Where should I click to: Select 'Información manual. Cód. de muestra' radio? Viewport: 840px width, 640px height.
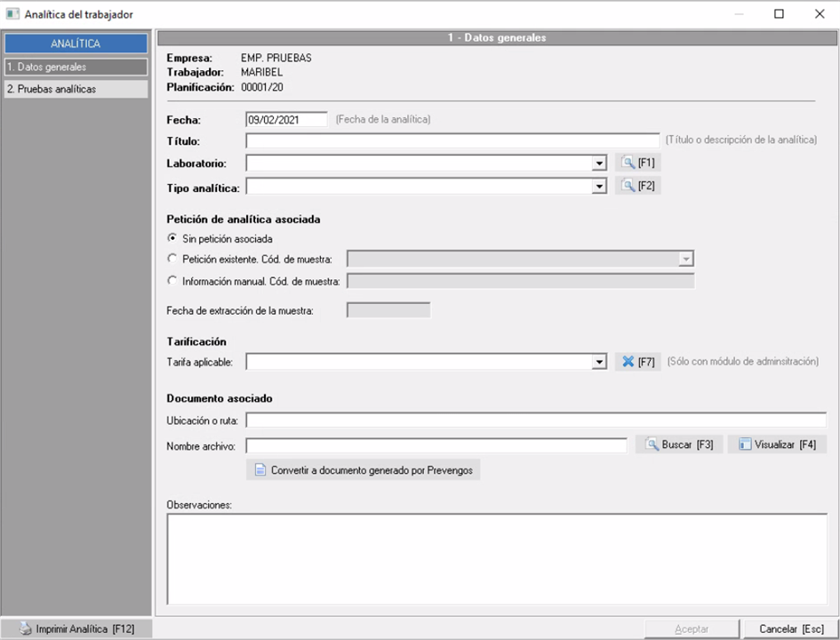point(172,281)
